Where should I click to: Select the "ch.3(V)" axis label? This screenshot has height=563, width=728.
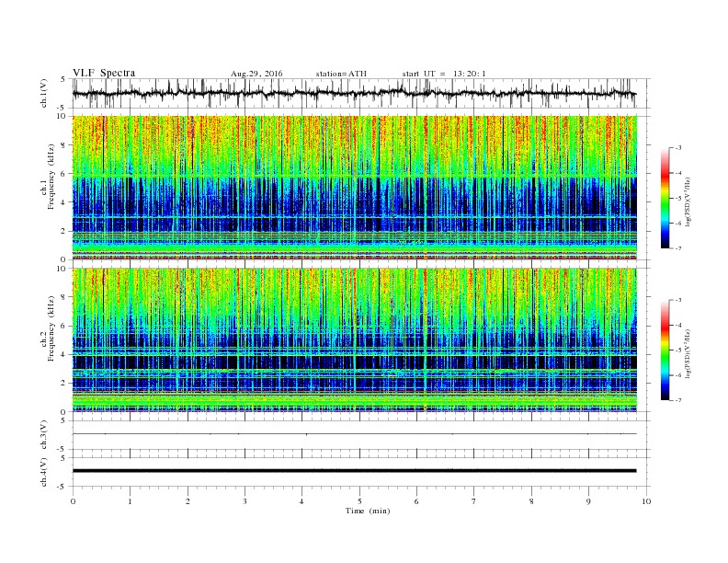click(44, 435)
